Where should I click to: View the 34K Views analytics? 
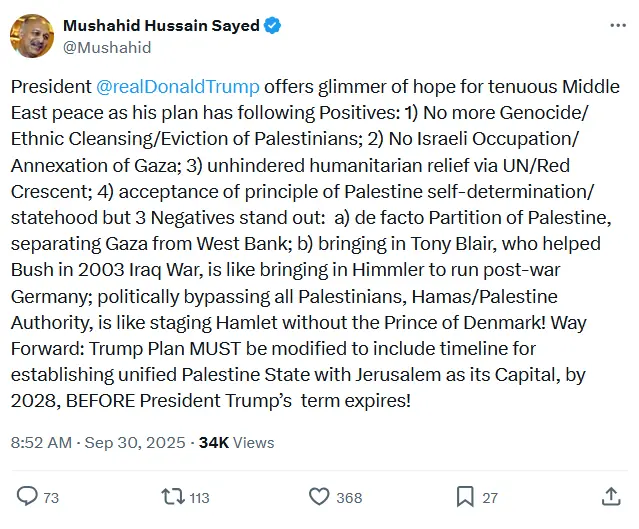[x=236, y=442]
